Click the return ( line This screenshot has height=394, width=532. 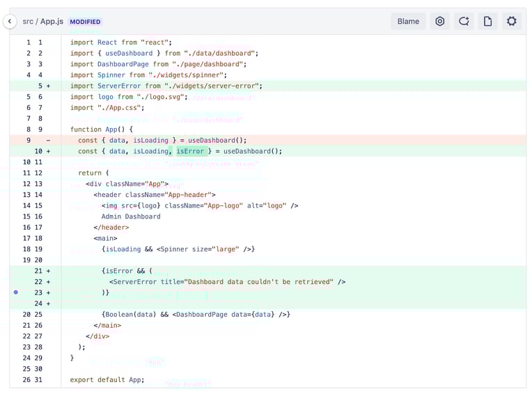point(93,173)
